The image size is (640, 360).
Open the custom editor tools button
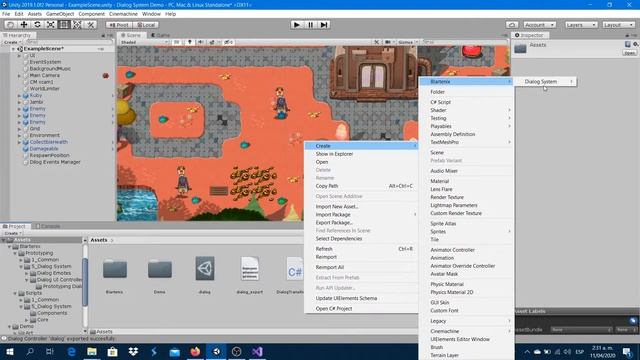tap(91, 25)
